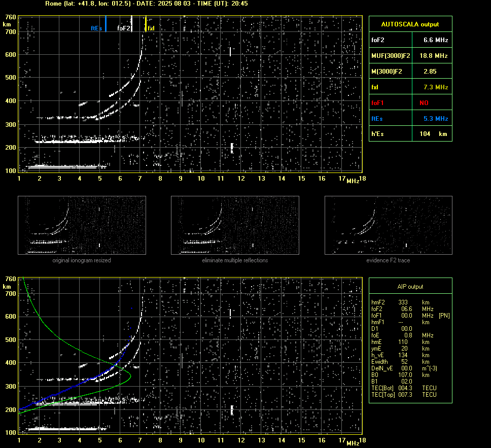This screenshot has width=491, height=448.
Task: Select the 'evidence F2 trace' thumbnail
Action: pos(389,225)
